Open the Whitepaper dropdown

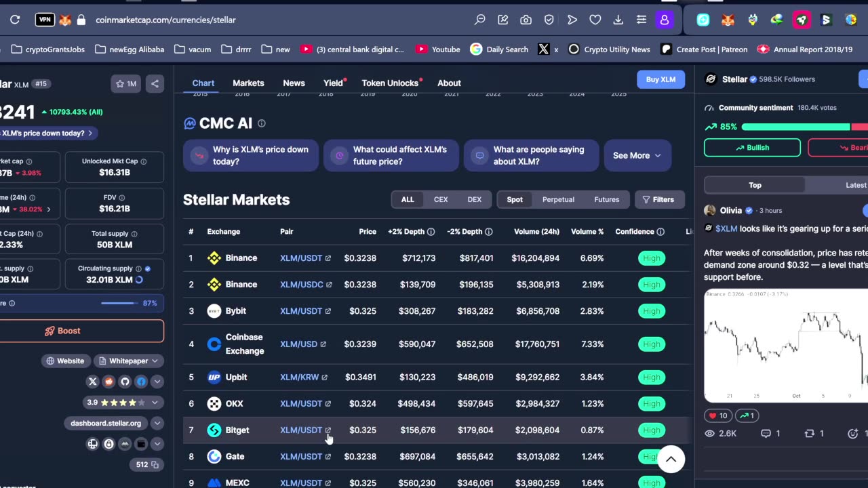click(129, 361)
